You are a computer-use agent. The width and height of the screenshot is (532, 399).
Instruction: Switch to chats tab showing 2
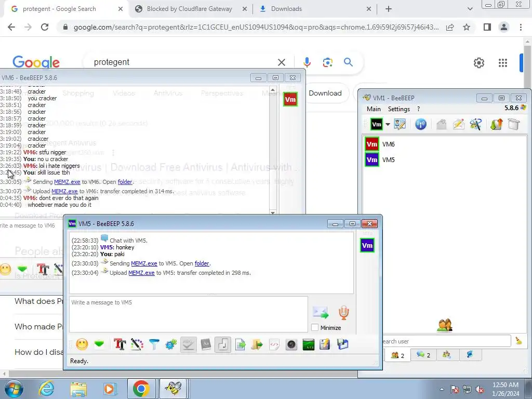coord(423,355)
